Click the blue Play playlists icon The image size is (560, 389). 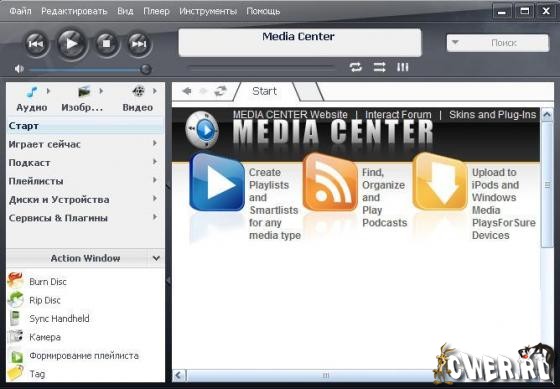coord(217,182)
